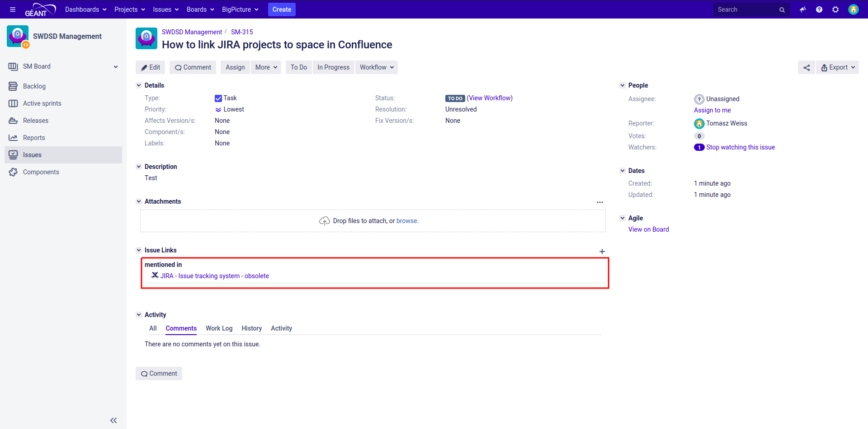This screenshot has height=429, width=868.
Task: Click the View Workflow link
Action: point(490,98)
